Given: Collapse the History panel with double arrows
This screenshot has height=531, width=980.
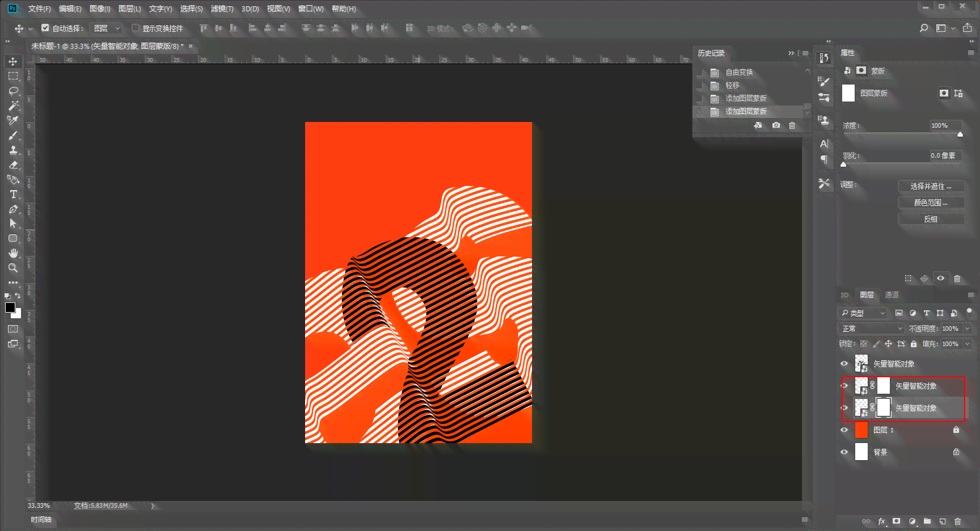Looking at the screenshot, I should click(791, 53).
